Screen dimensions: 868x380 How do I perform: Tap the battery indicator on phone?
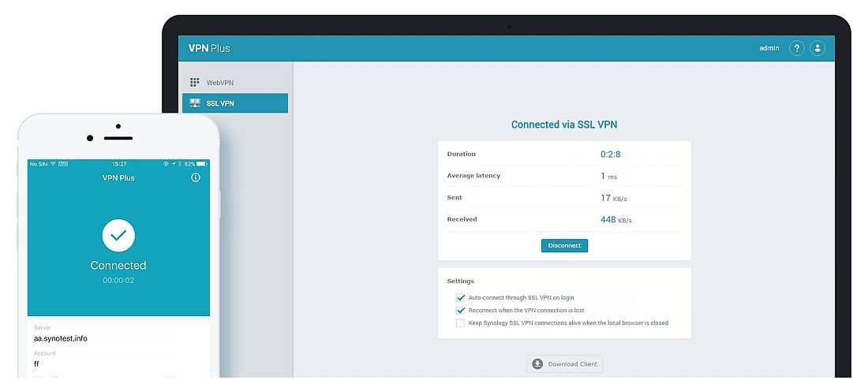202,164
